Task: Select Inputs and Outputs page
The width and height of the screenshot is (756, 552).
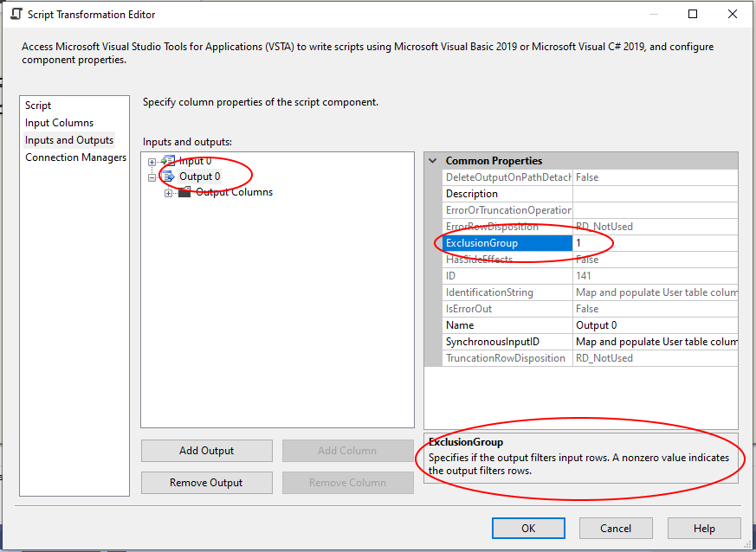Action: 69,140
